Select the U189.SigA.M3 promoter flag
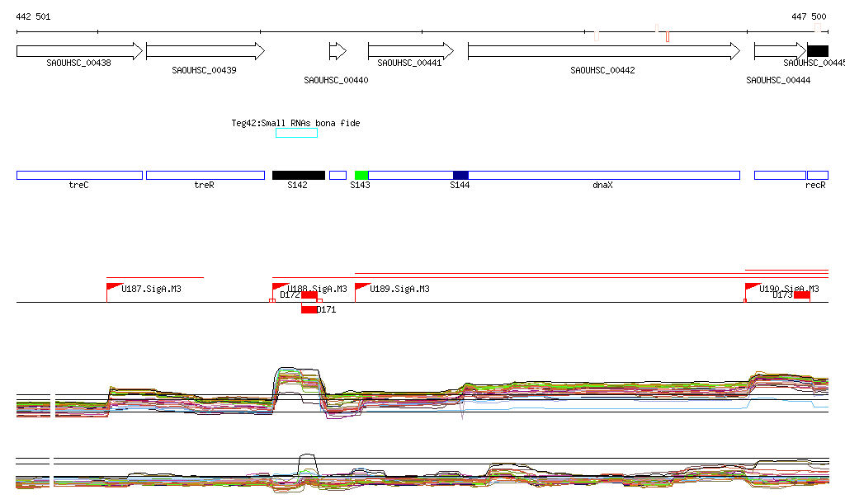Viewport: 845px width, 504px height. 361,287
